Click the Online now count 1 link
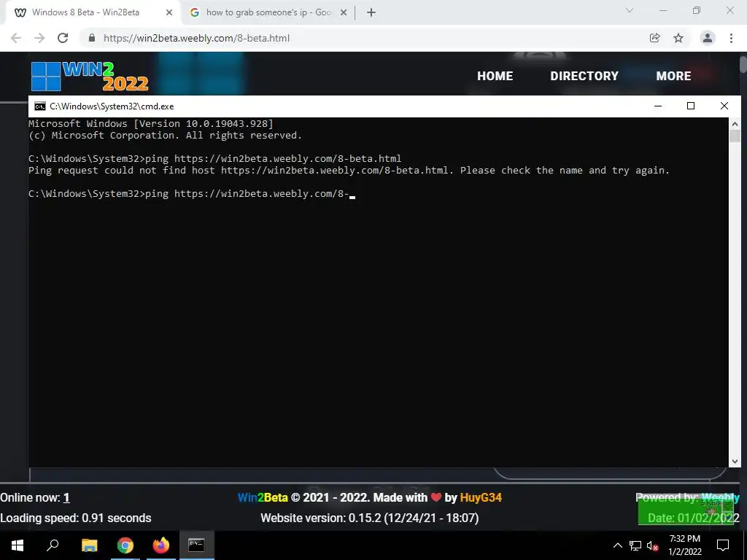747x560 pixels. pyautogui.click(x=66, y=497)
